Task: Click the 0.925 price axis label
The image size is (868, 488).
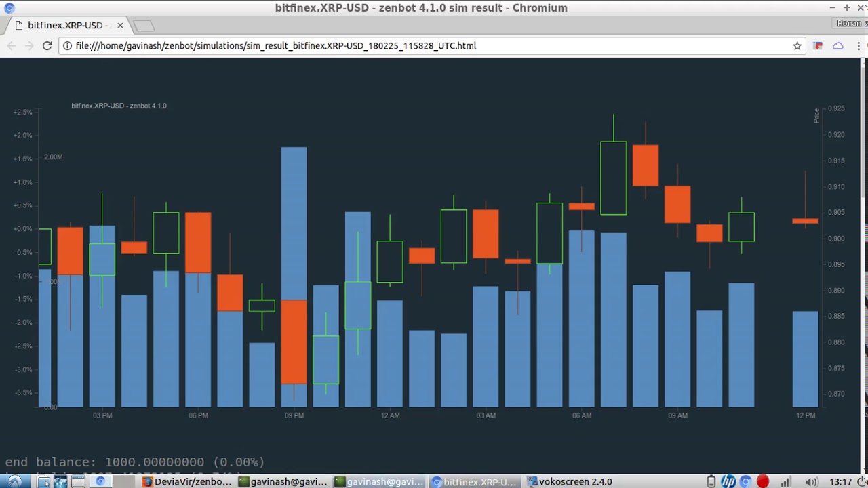Action: [x=836, y=108]
